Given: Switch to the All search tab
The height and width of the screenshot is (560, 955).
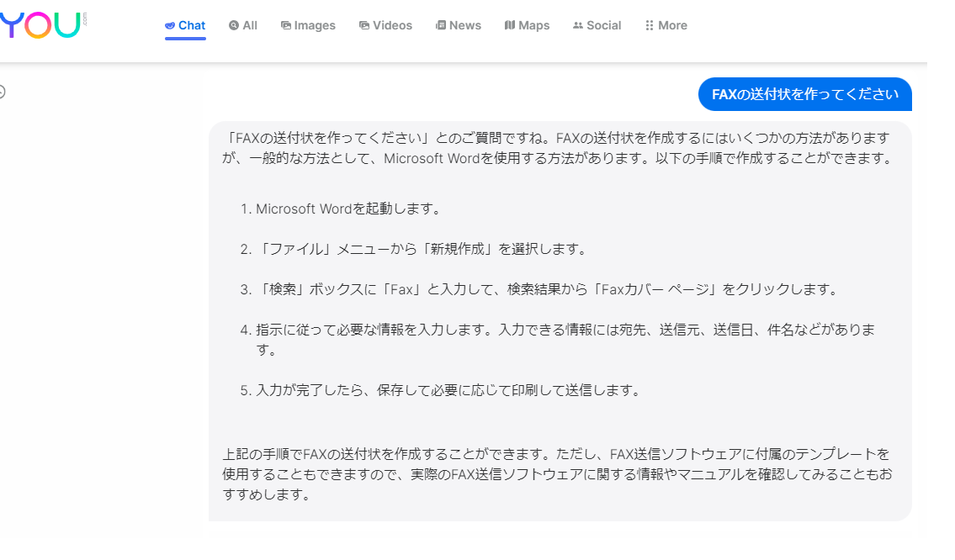Looking at the screenshot, I should pos(243,25).
